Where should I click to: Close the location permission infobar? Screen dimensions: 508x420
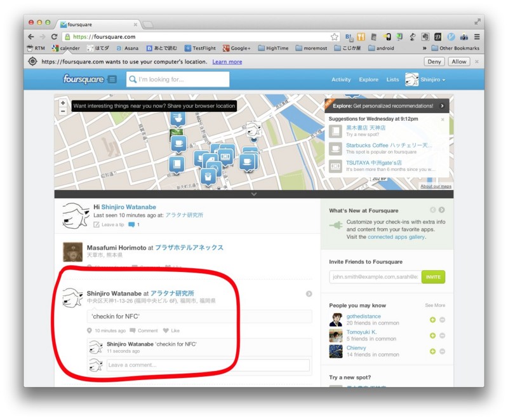(477, 62)
